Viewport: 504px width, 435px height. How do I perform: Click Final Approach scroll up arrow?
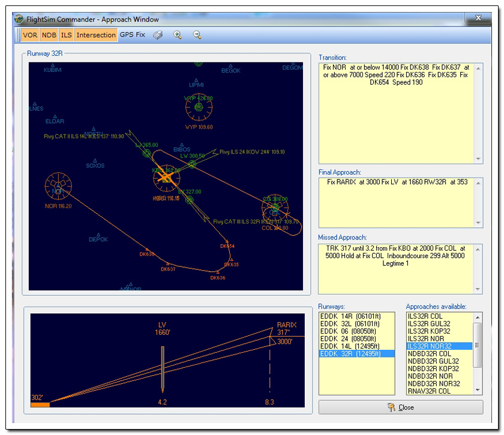(478, 183)
